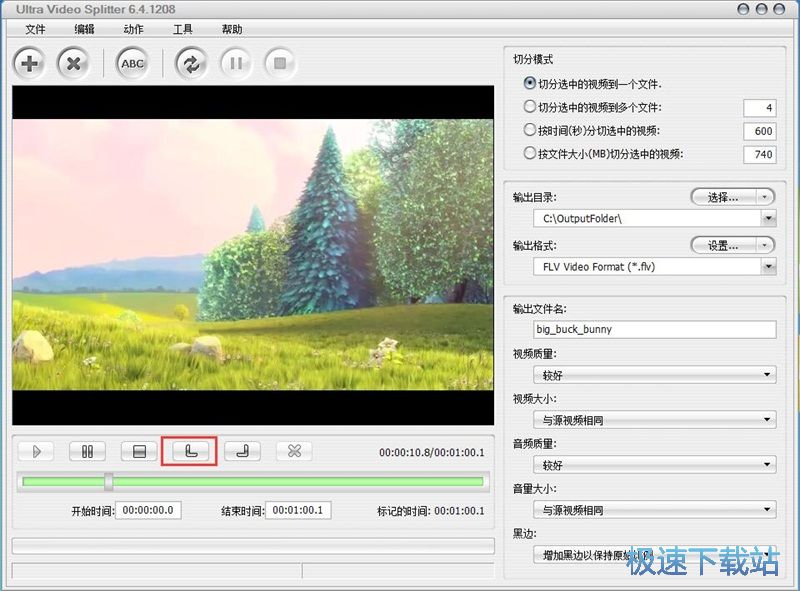Click the file count field showing 4
The width and height of the screenshot is (800, 591).
pyautogui.click(x=760, y=108)
